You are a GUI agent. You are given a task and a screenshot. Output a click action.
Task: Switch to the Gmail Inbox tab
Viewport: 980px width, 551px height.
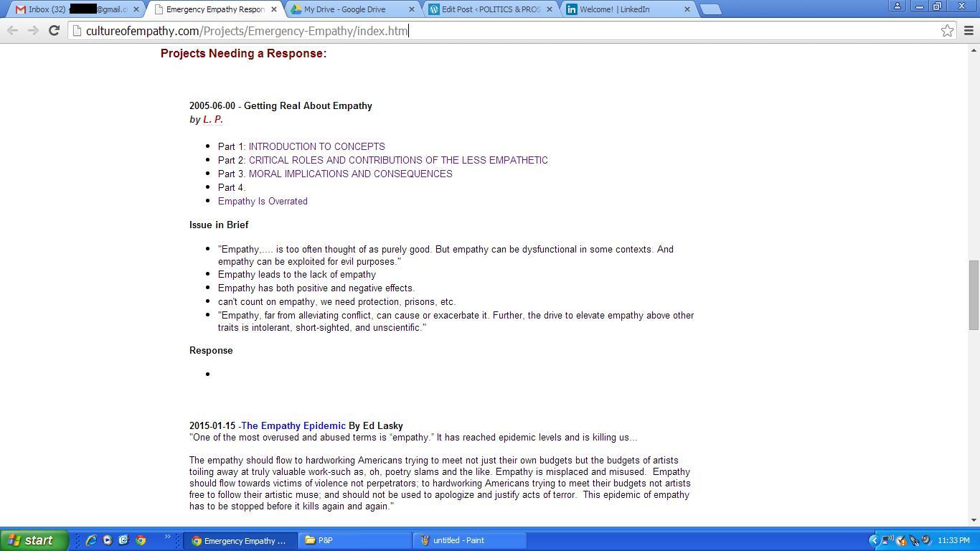(72, 9)
